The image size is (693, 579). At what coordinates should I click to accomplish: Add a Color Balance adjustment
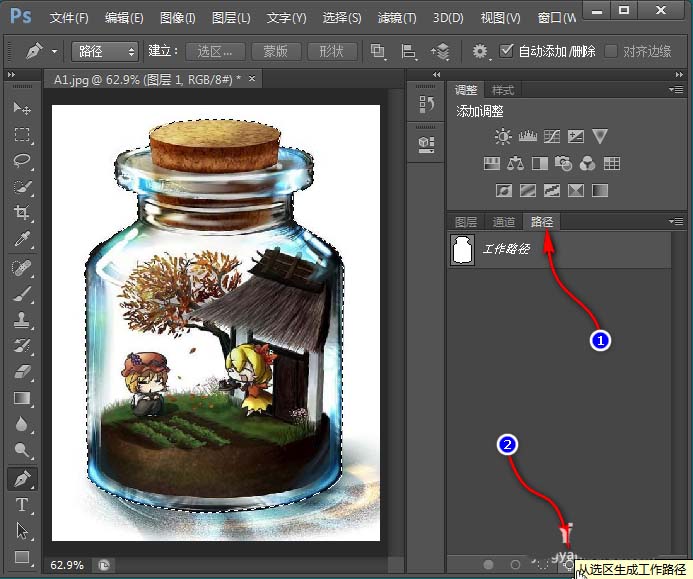[515, 163]
